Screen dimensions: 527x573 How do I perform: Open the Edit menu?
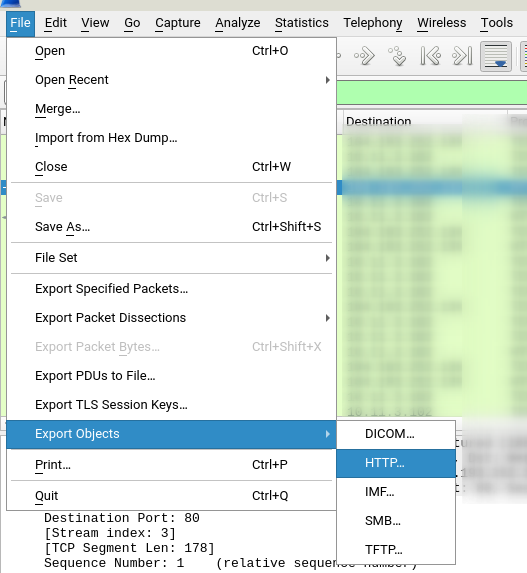[56, 23]
